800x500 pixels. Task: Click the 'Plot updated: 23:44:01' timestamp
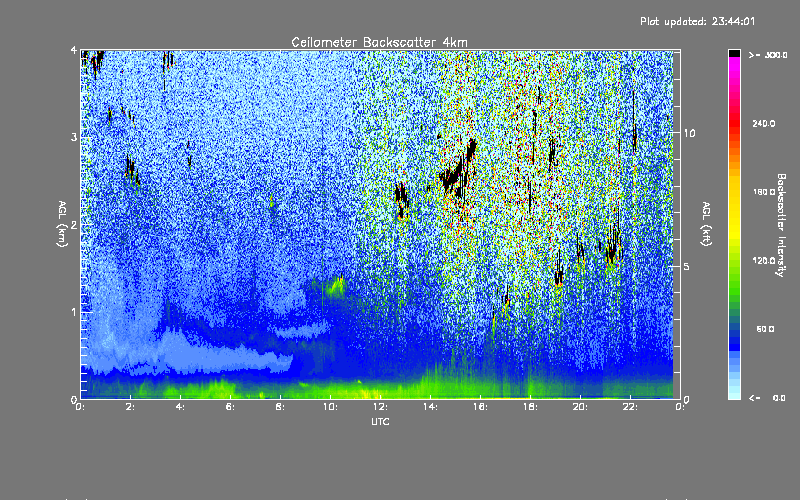pyautogui.click(x=697, y=21)
